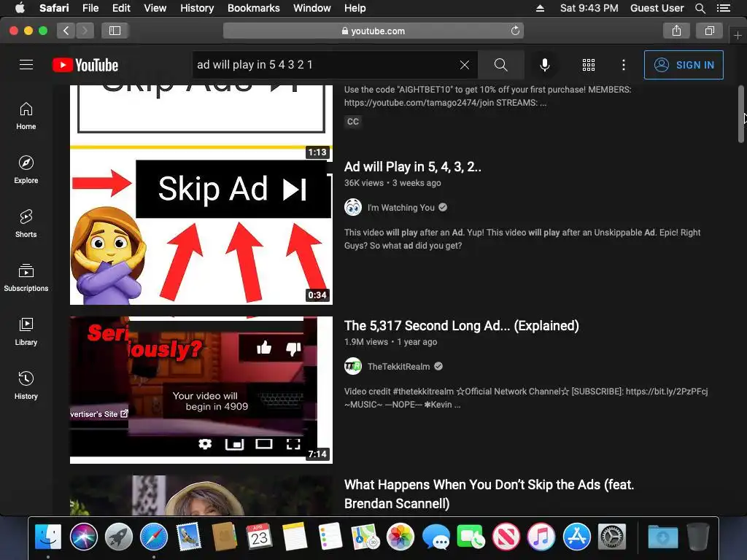Open the History menu in menu bar
This screenshot has height=560, width=747.
[197, 8]
